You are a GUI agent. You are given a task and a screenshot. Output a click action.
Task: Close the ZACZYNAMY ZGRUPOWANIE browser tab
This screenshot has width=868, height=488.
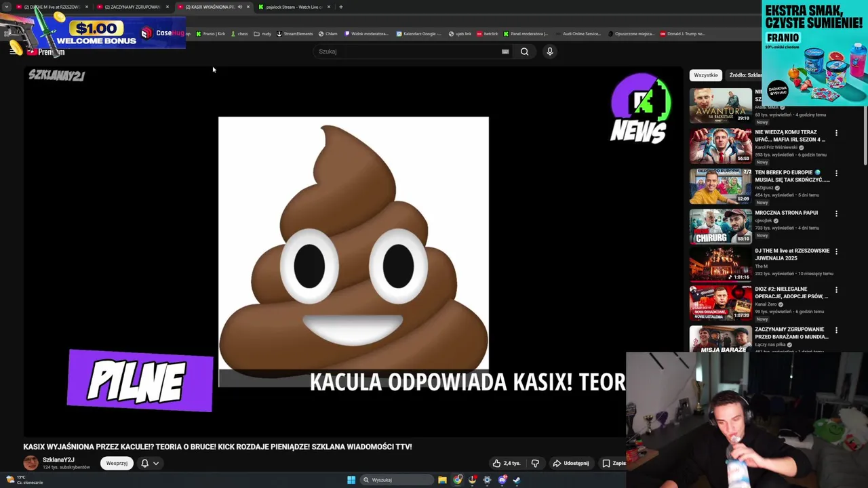pos(167,7)
